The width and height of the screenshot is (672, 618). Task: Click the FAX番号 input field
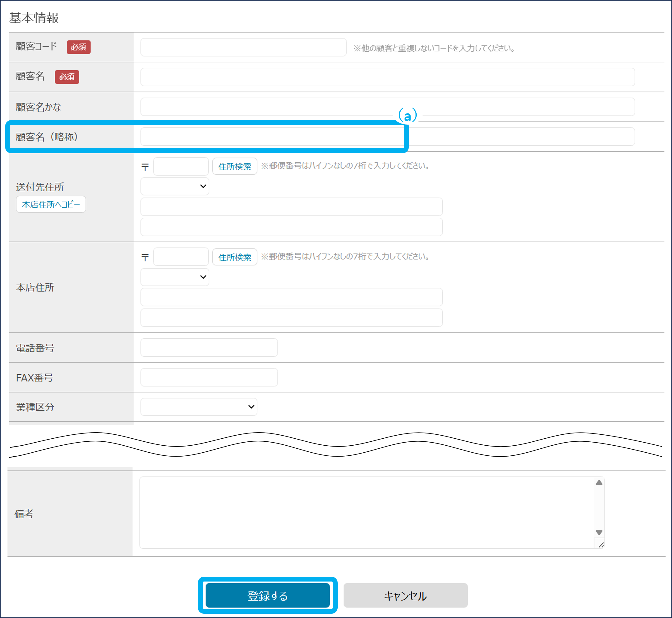(209, 377)
